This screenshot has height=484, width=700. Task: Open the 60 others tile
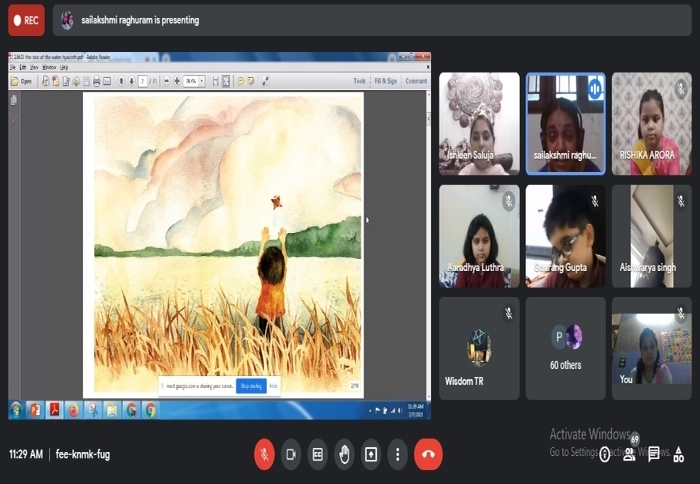566,348
